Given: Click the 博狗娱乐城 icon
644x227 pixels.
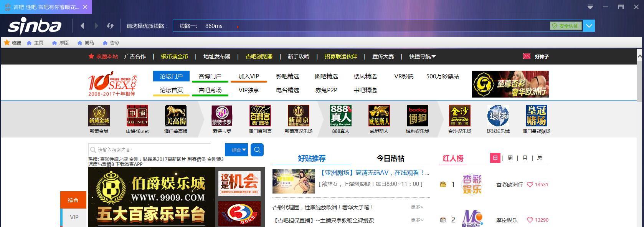Looking at the screenshot, I should [x=418, y=116].
